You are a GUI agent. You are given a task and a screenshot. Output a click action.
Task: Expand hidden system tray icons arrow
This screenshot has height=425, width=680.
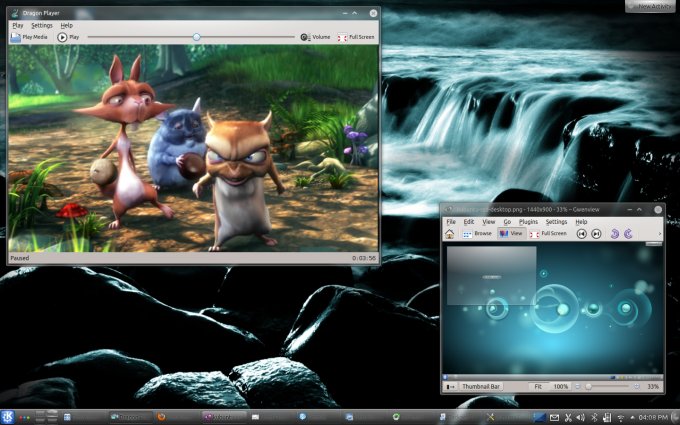click(x=632, y=418)
